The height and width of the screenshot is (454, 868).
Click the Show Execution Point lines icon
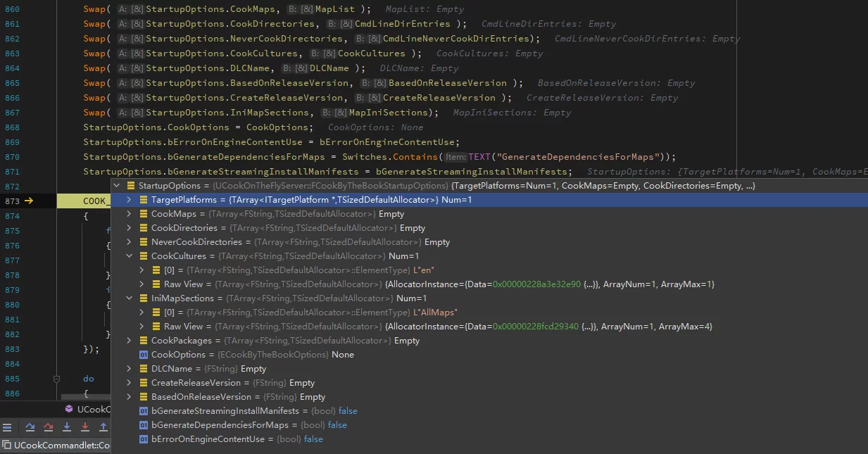7,427
